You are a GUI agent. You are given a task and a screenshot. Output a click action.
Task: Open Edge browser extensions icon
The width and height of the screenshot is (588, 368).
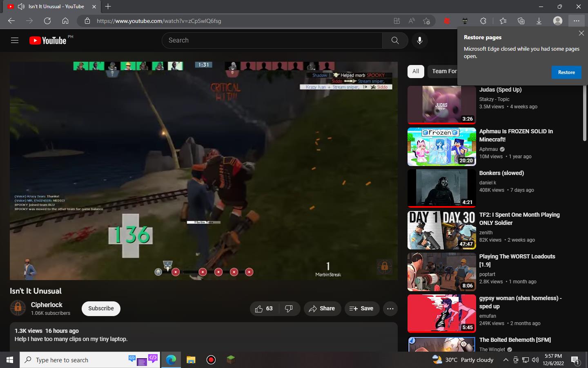click(483, 21)
